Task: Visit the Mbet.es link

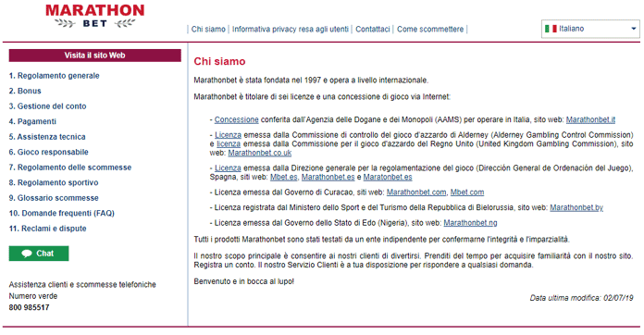Action: tap(284, 177)
